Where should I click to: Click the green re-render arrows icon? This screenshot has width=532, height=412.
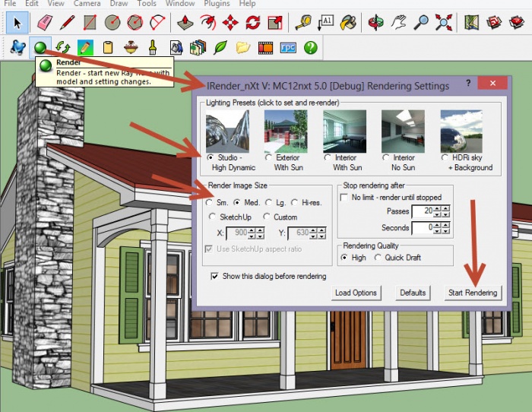[x=63, y=48]
